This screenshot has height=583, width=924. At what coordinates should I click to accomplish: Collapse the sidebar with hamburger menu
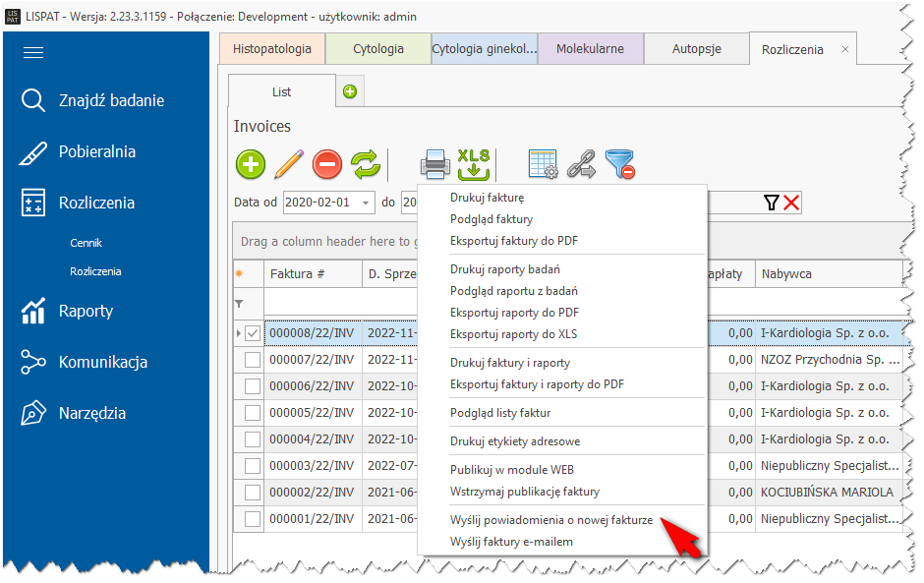[x=33, y=53]
